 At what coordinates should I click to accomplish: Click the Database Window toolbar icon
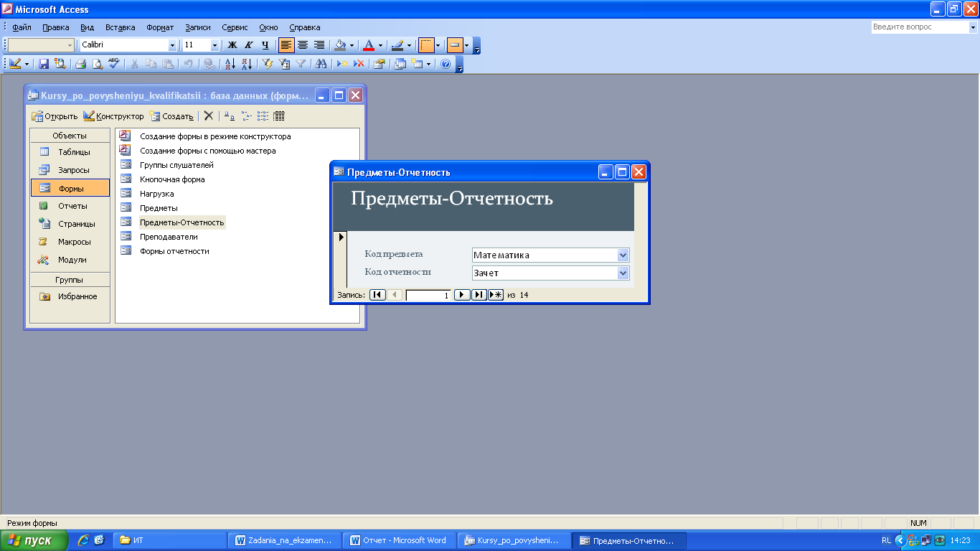pyautogui.click(x=400, y=64)
